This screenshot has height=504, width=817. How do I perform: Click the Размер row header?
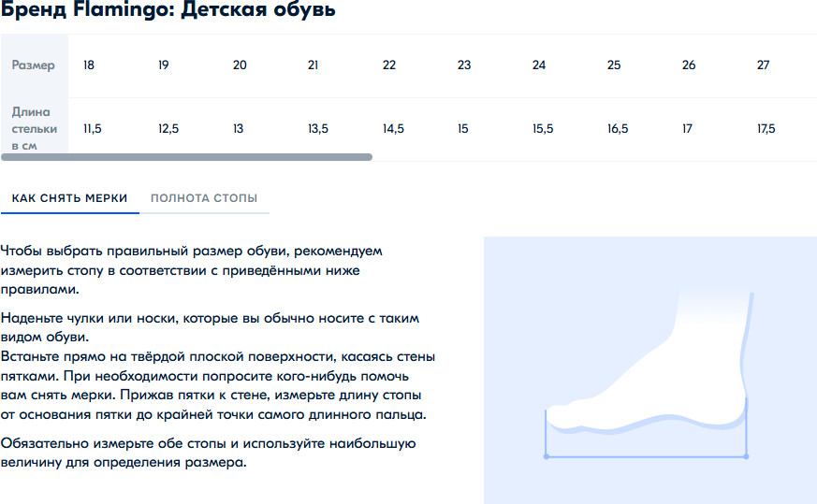click(x=34, y=65)
